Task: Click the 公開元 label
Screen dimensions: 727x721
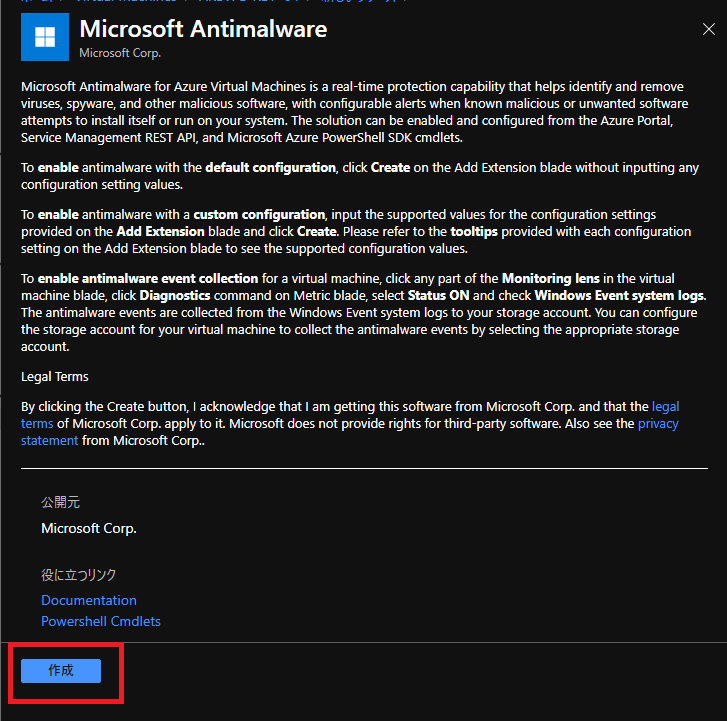Action: 60,502
